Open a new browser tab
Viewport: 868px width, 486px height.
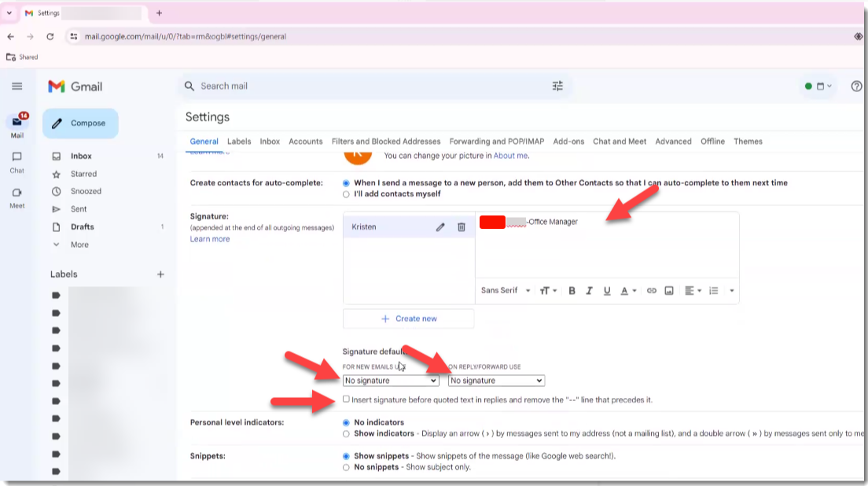[x=159, y=13]
